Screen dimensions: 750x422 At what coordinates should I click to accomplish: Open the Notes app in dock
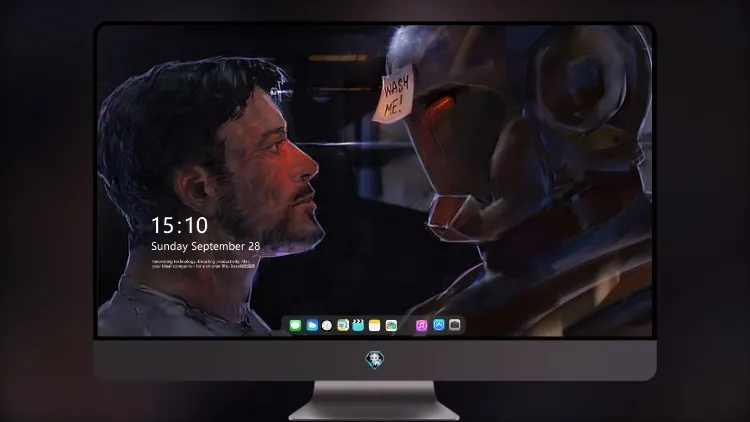pyautogui.click(x=375, y=325)
